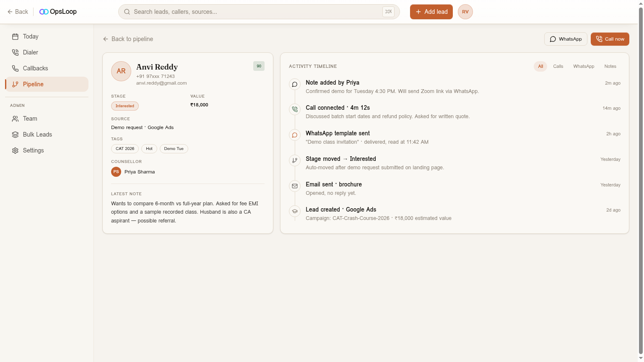Click the note icon beside 'Note added by Priya'
Screen dimensions: 644x362
(x=295, y=84)
